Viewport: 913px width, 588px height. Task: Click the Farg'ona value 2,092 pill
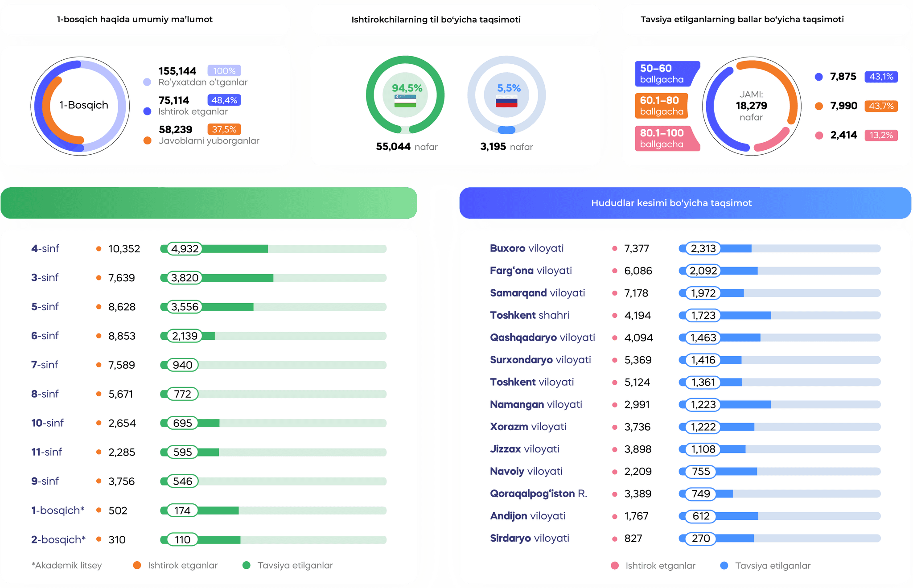coord(703,271)
